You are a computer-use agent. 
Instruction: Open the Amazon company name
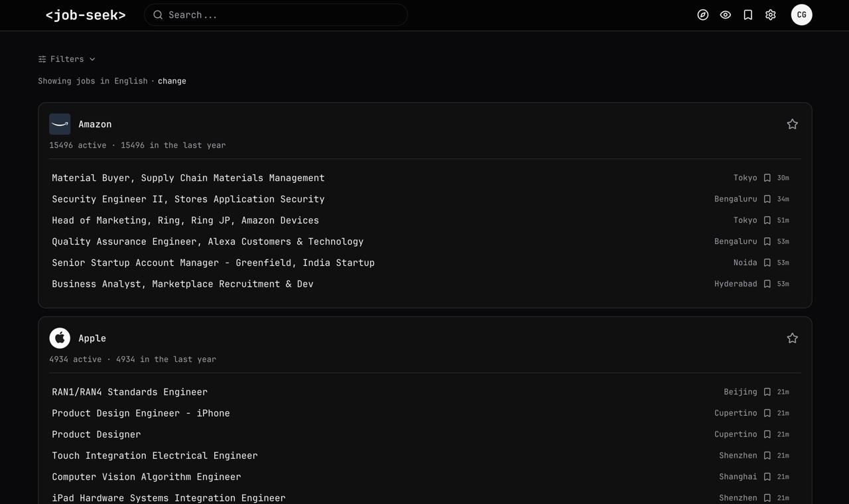click(95, 124)
